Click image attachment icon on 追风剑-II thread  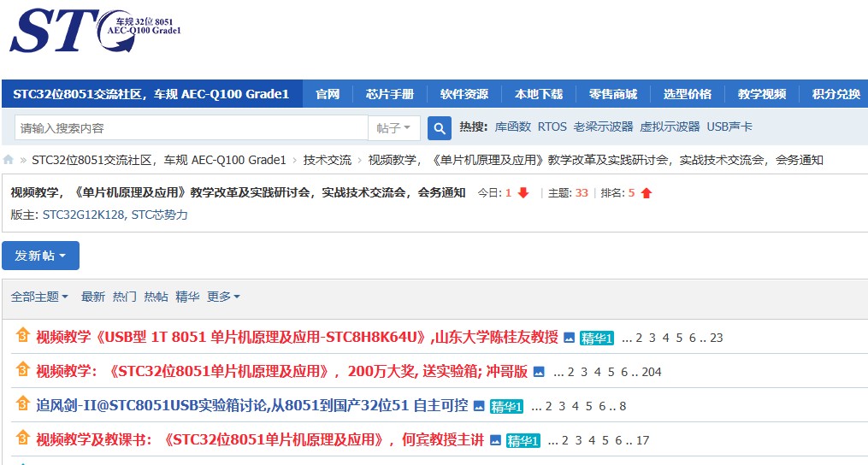pos(479,406)
